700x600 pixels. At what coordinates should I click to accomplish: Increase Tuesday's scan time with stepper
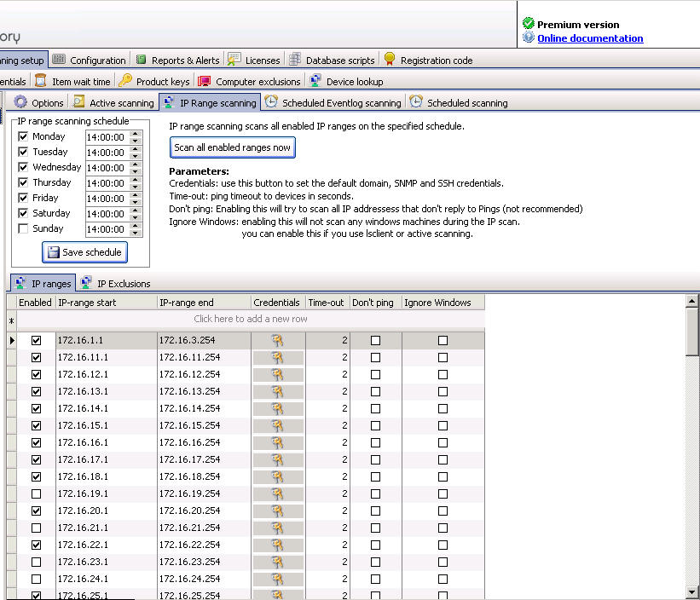click(136, 148)
